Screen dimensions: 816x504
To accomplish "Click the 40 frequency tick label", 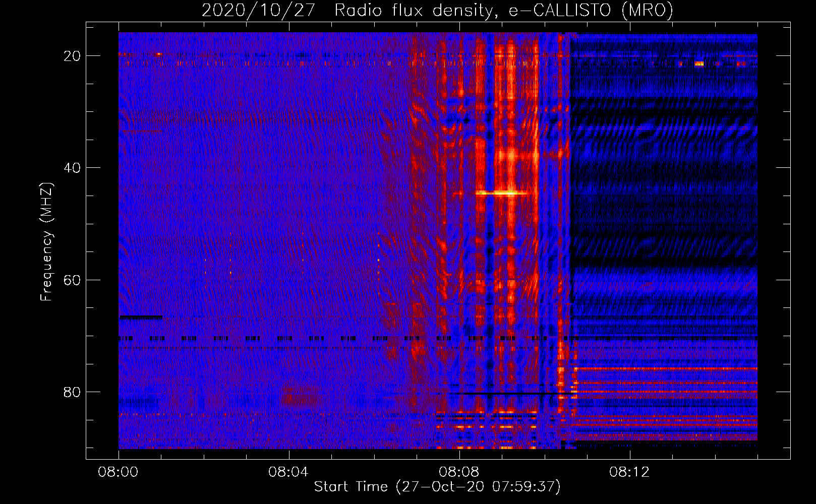I will [x=72, y=168].
